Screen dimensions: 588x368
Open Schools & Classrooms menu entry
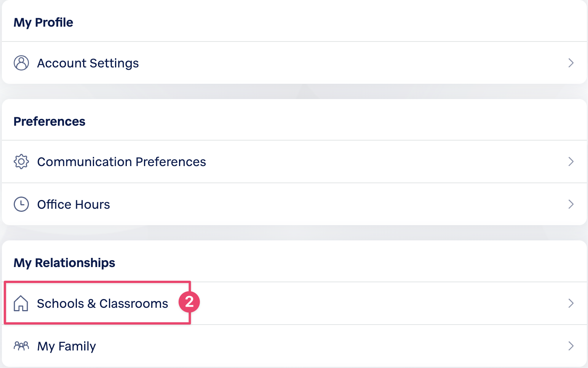102,304
